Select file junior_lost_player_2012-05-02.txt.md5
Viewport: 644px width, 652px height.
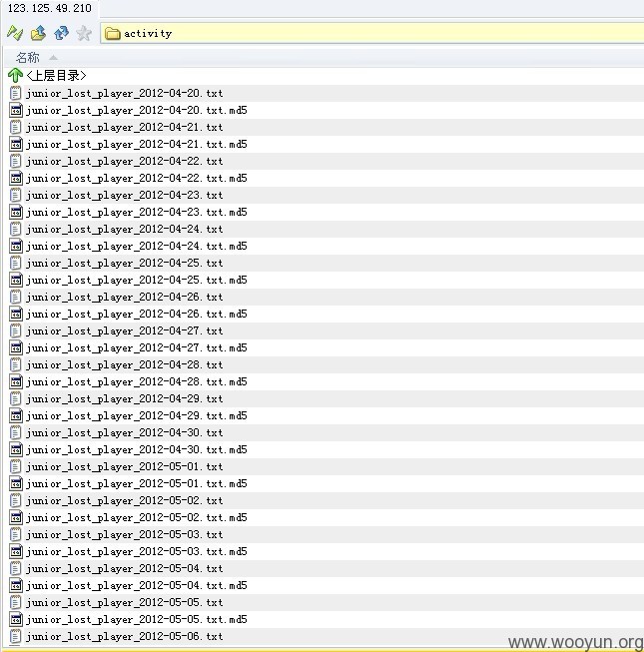tap(137, 517)
